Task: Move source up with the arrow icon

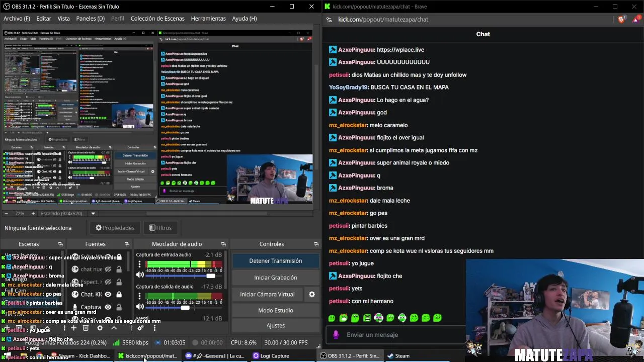Action: pos(114,328)
